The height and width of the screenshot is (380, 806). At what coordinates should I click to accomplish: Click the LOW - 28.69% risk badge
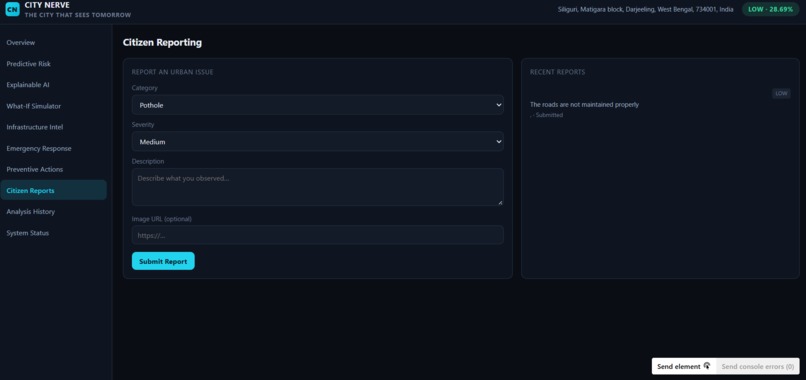(771, 9)
